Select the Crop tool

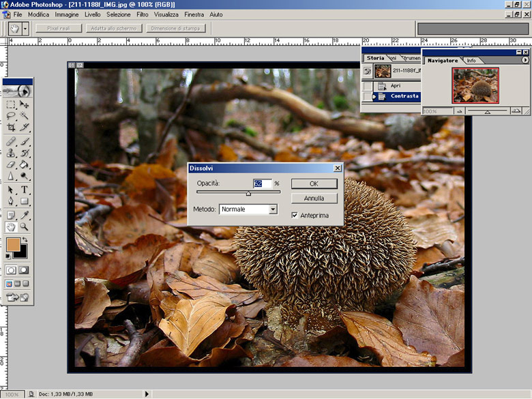11,127
